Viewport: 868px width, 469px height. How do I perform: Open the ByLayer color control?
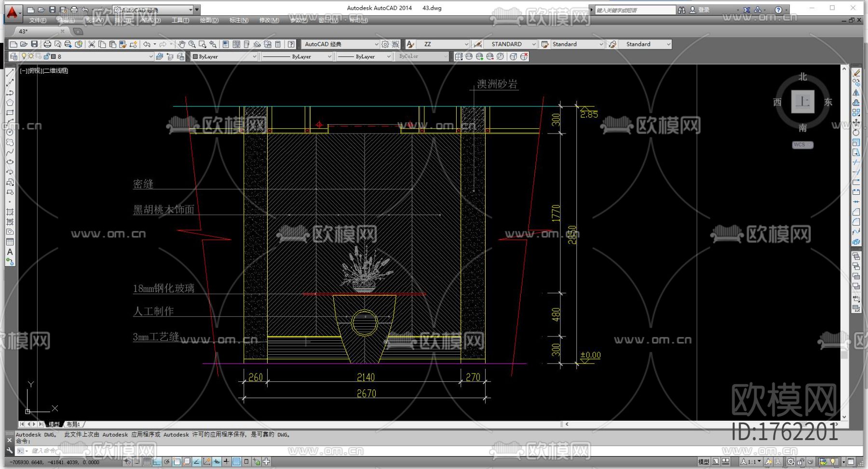click(225, 56)
